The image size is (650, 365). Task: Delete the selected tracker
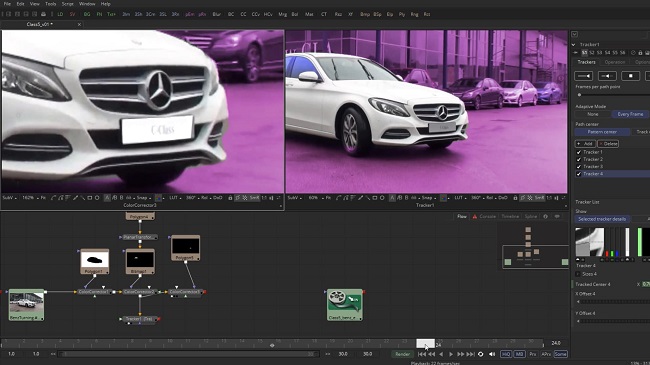[x=608, y=144]
